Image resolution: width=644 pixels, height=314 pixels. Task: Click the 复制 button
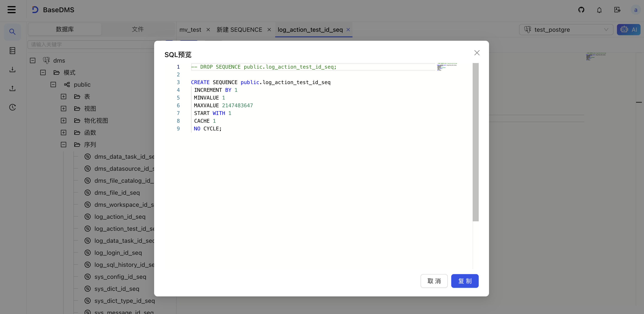point(465,281)
